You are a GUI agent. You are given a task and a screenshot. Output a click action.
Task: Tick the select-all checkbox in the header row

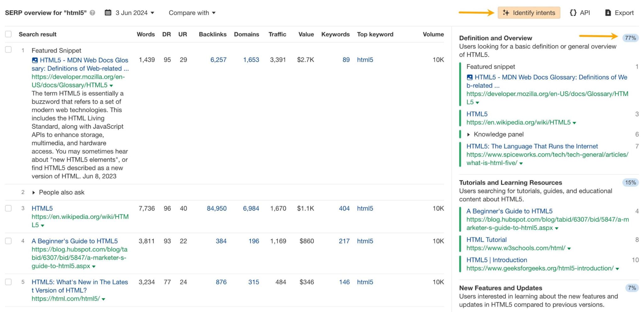click(x=8, y=34)
